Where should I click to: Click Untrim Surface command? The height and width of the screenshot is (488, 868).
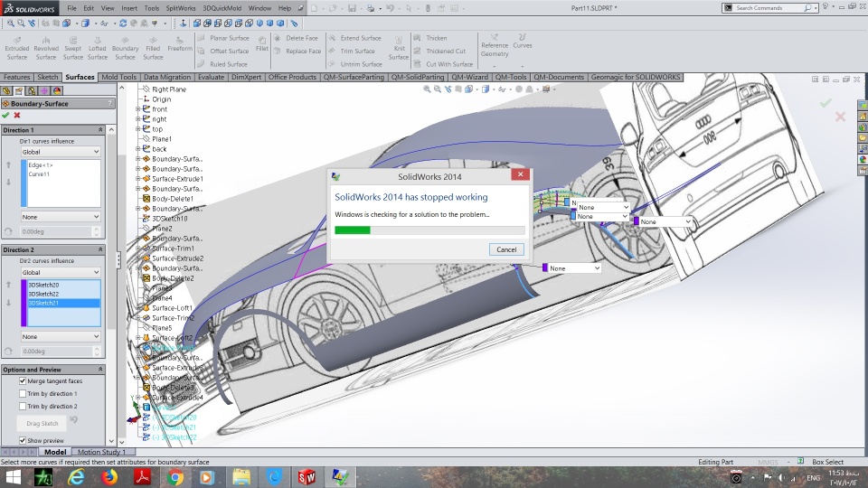pyautogui.click(x=354, y=64)
